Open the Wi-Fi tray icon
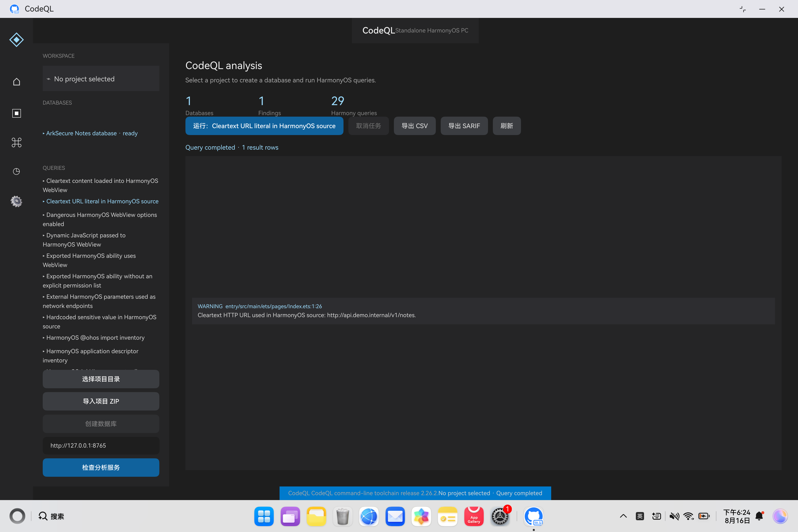 (689, 516)
